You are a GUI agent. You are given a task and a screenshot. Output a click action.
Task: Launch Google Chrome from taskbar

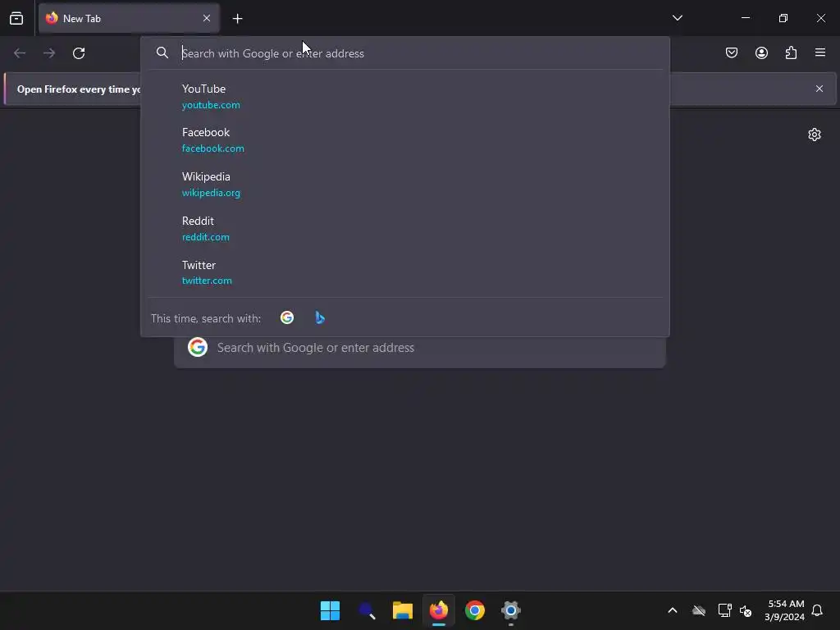click(475, 610)
